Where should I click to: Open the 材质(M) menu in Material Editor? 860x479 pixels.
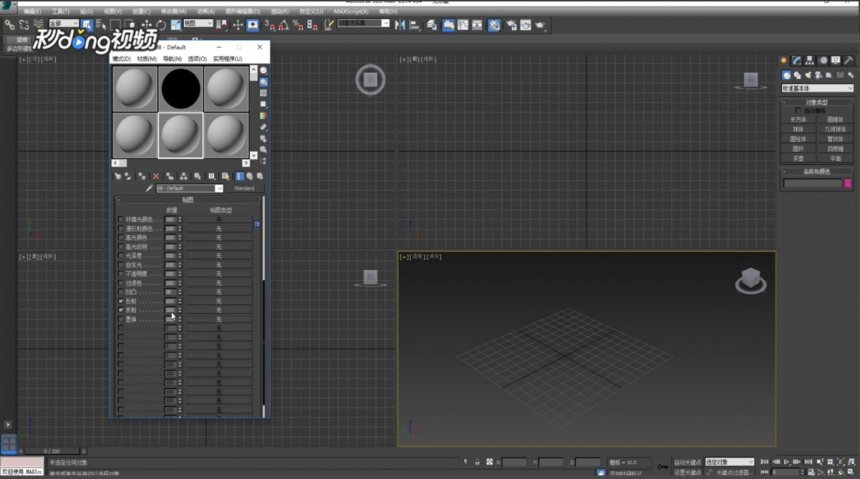(146, 59)
